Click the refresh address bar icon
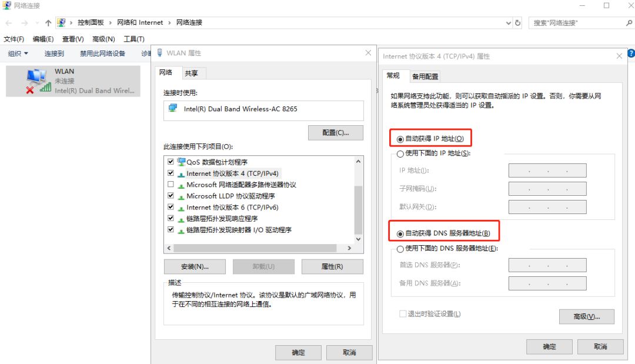 pos(517,23)
